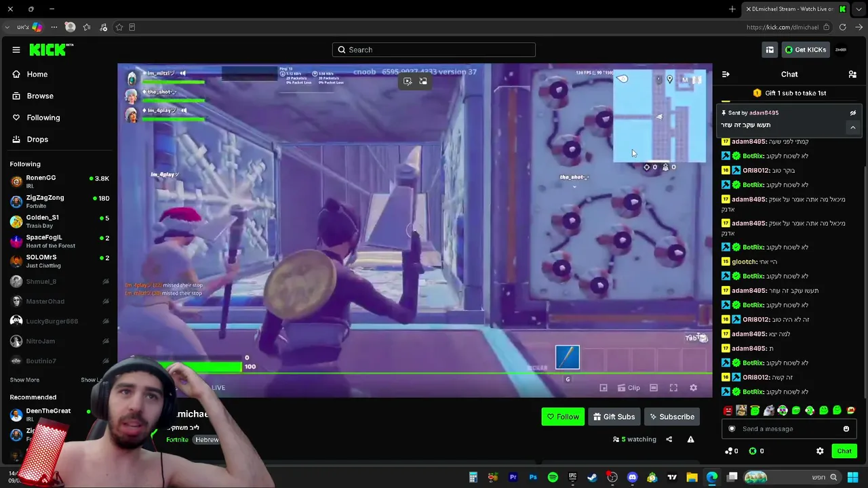
Task: Open the Kick dashboard panel icon
Action: click(x=770, y=49)
